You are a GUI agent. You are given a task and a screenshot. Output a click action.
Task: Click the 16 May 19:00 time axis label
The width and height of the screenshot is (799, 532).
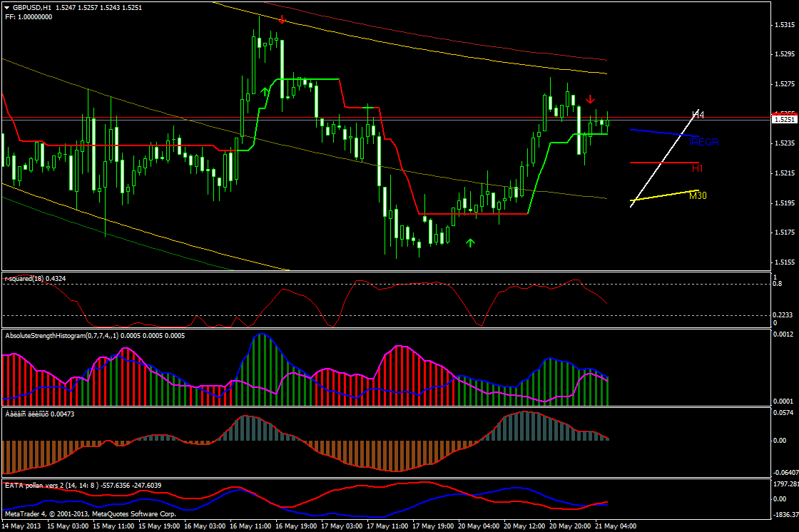tap(295, 526)
